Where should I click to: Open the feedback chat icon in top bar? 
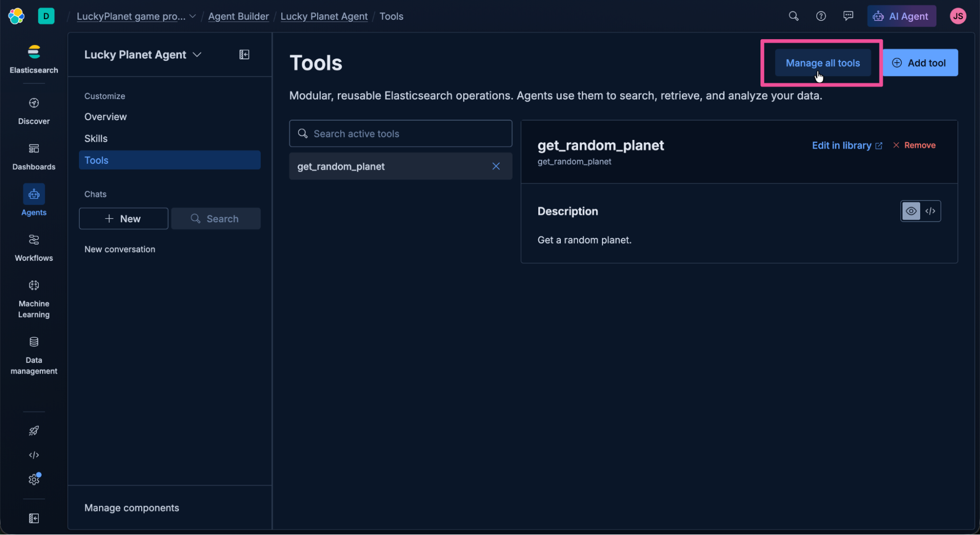click(x=848, y=16)
